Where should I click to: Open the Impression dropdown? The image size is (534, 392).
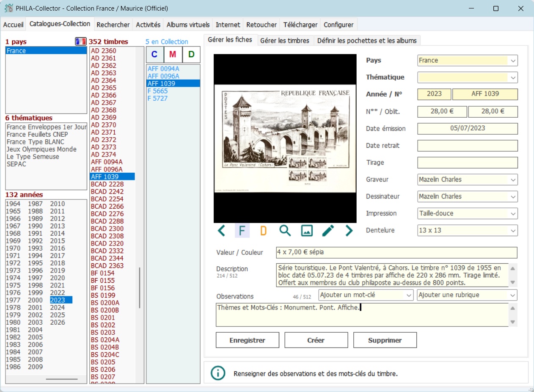pos(513,213)
